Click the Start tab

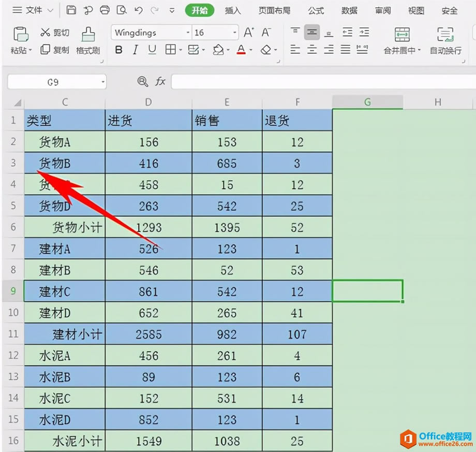(x=199, y=11)
